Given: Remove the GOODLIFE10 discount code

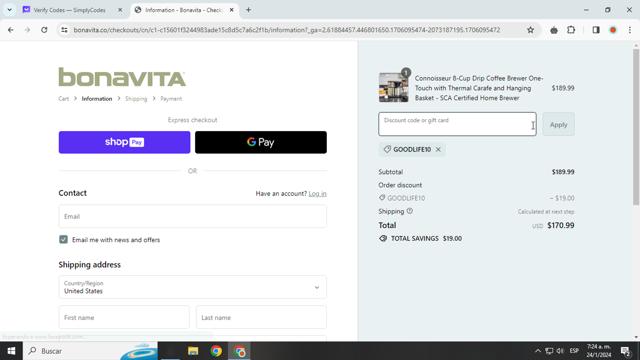Looking at the screenshot, I should pos(438,149).
